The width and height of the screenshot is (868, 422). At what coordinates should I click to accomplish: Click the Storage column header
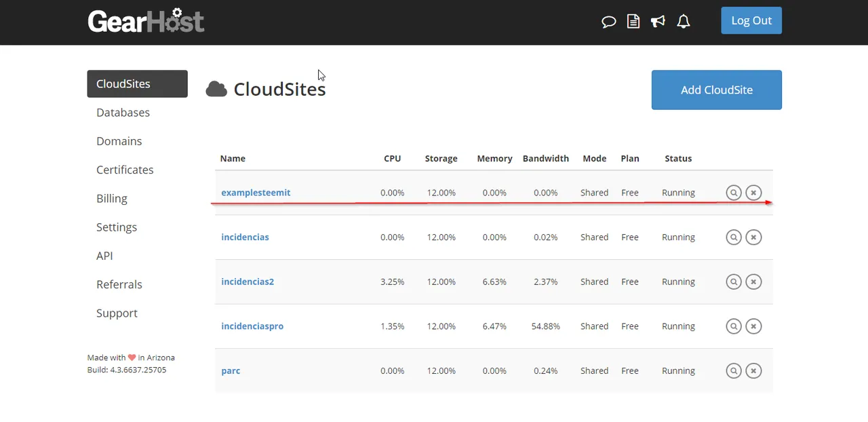441,159
